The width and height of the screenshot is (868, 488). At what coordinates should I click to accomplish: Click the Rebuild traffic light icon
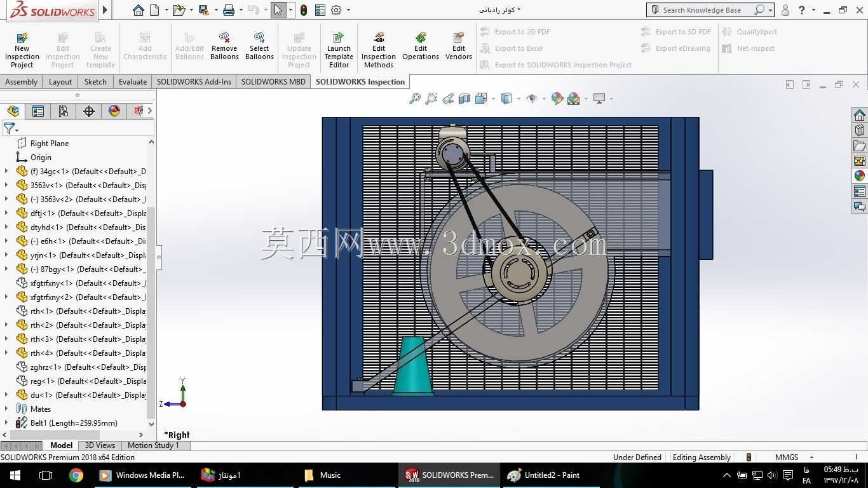[x=304, y=10]
